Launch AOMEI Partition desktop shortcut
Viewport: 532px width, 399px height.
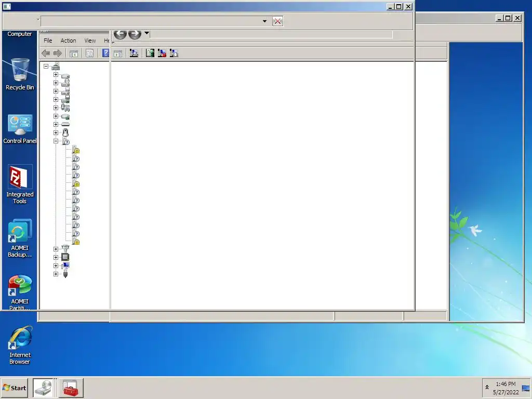pyautogui.click(x=20, y=292)
